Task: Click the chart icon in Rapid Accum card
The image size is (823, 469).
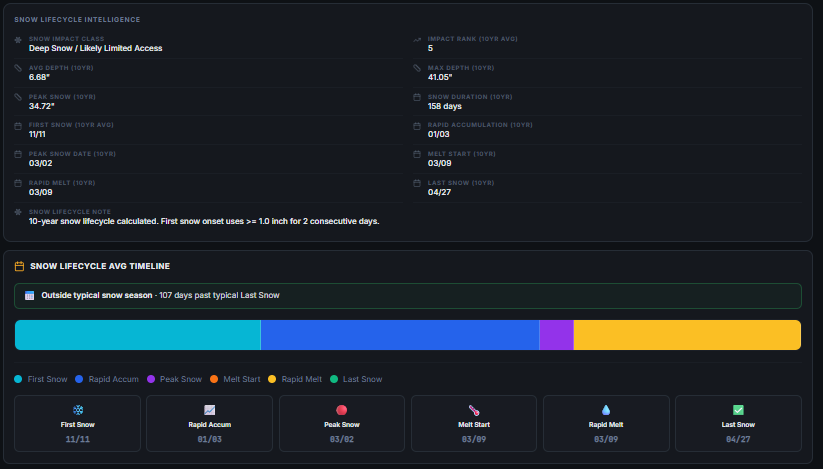Action: tap(209, 410)
